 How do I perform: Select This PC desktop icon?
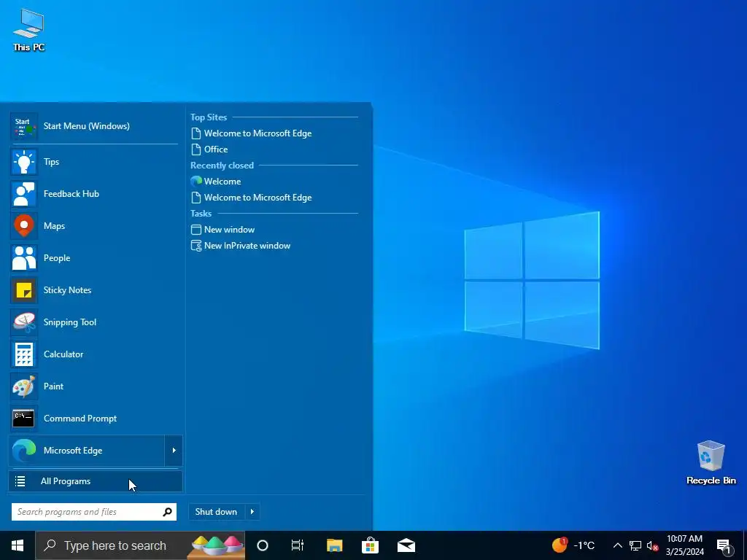pos(28,30)
